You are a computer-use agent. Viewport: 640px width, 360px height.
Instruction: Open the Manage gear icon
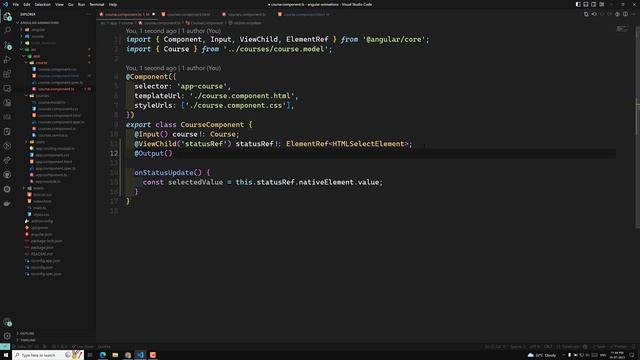[7, 336]
